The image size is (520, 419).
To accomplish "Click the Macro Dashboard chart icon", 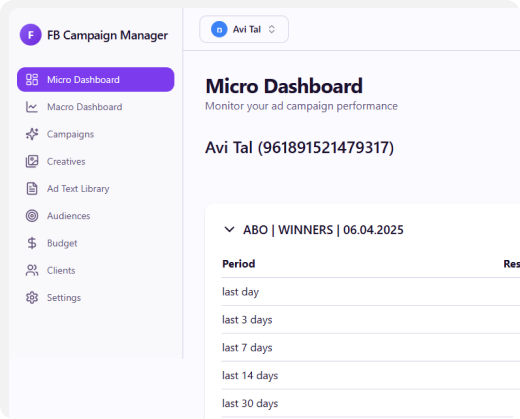I will tap(32, 107).
